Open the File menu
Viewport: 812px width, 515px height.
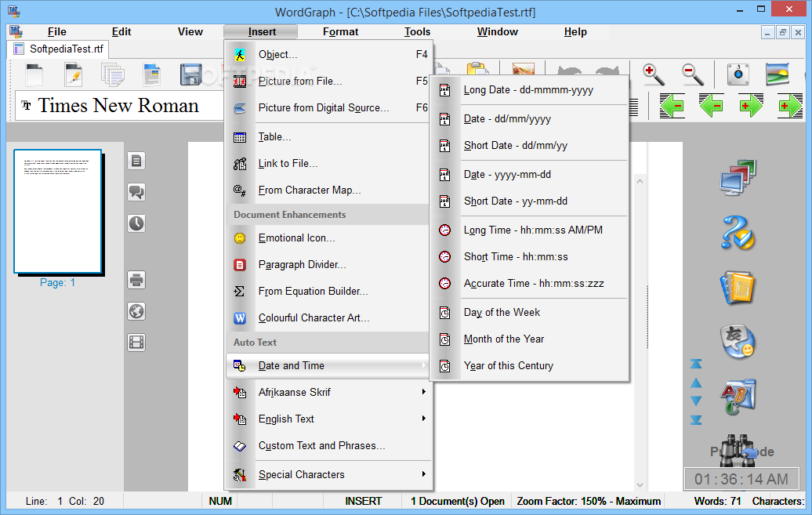point(57,31)
